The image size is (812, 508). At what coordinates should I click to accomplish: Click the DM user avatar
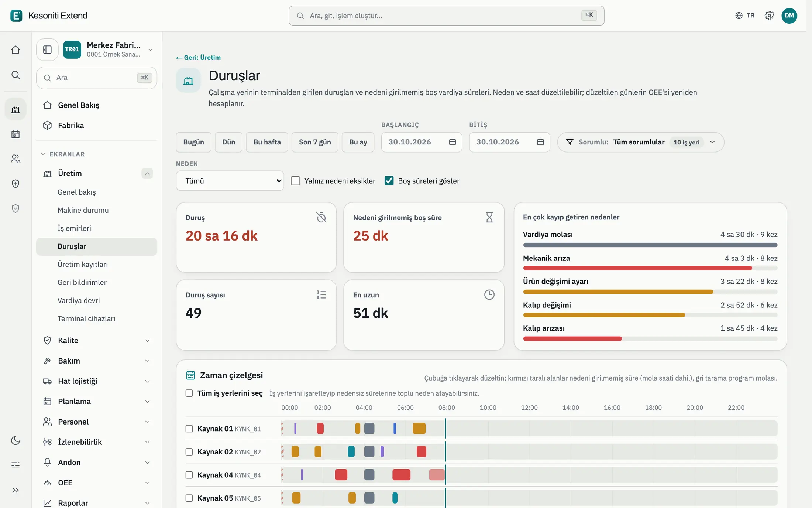(789, 16)
